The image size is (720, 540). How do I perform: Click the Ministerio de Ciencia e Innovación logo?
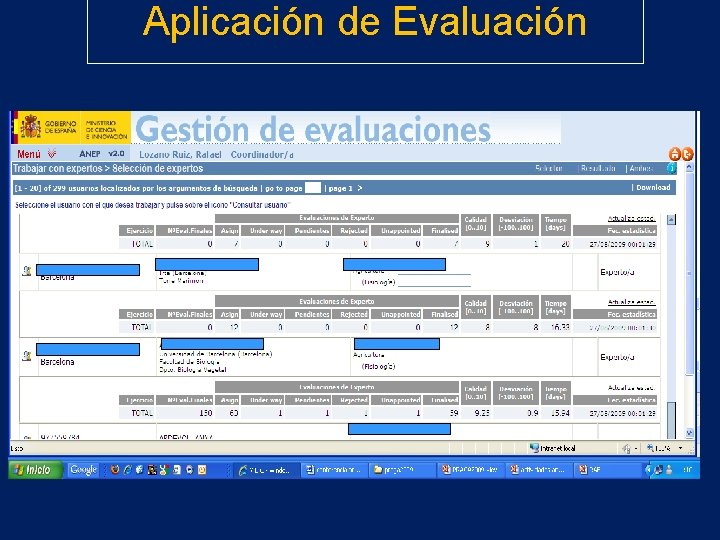pos(106,129)
